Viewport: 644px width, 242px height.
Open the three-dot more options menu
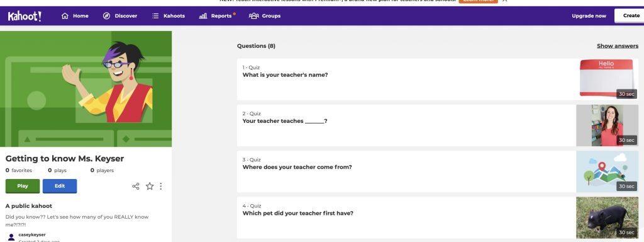tap(160, 187)
